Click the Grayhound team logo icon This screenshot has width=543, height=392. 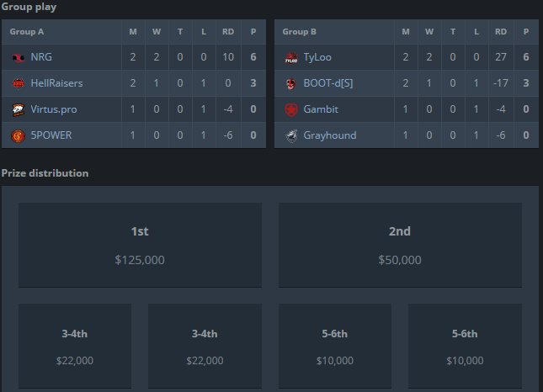coord(291,135)
